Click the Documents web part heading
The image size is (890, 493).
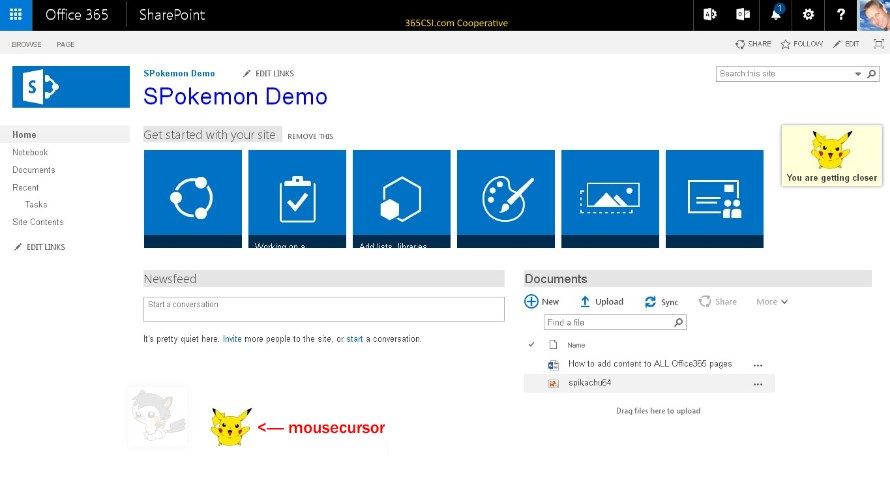(x=556, y=279)
